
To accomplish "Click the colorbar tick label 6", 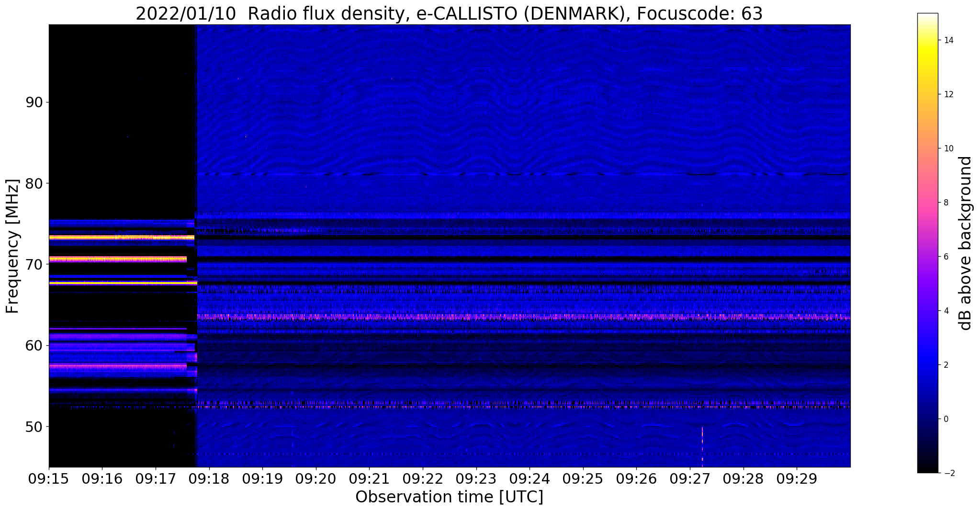I will pyautogui.click(x=945, y=257).
